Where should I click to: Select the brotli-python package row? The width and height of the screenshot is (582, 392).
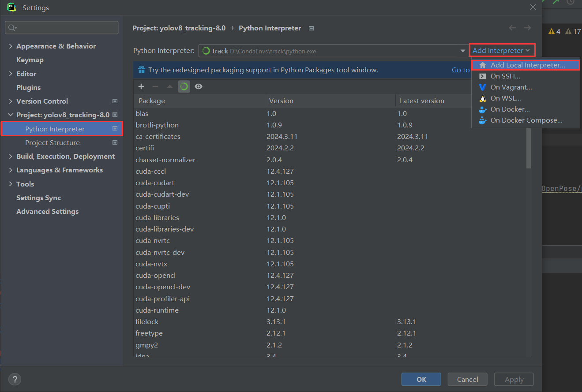[330, 125]
